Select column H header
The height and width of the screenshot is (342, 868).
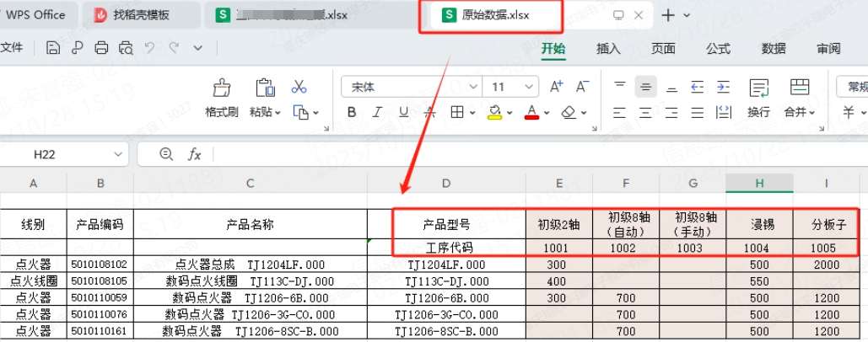[759, 183]
